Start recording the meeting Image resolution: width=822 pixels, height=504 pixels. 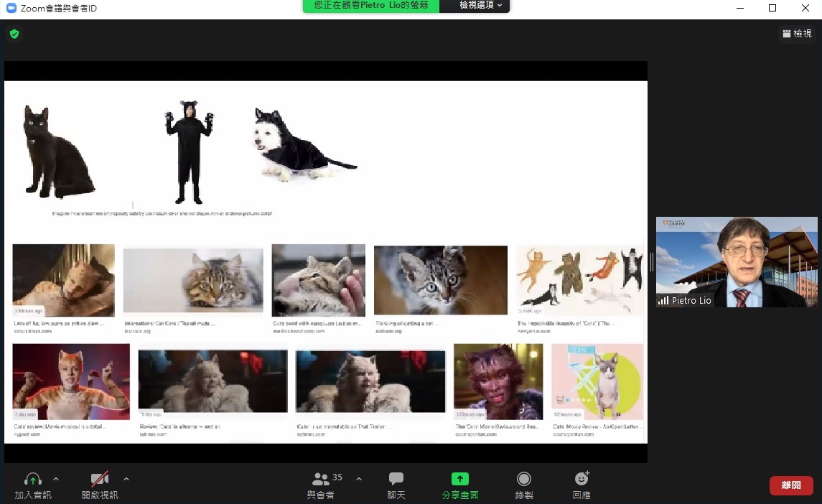coord(524,485)
